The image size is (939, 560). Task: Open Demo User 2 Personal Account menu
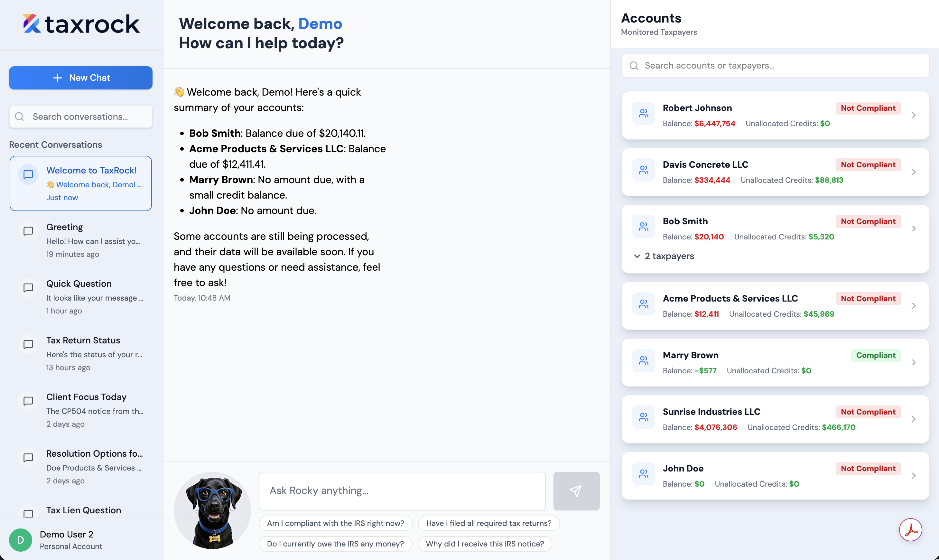click(81, 540)
